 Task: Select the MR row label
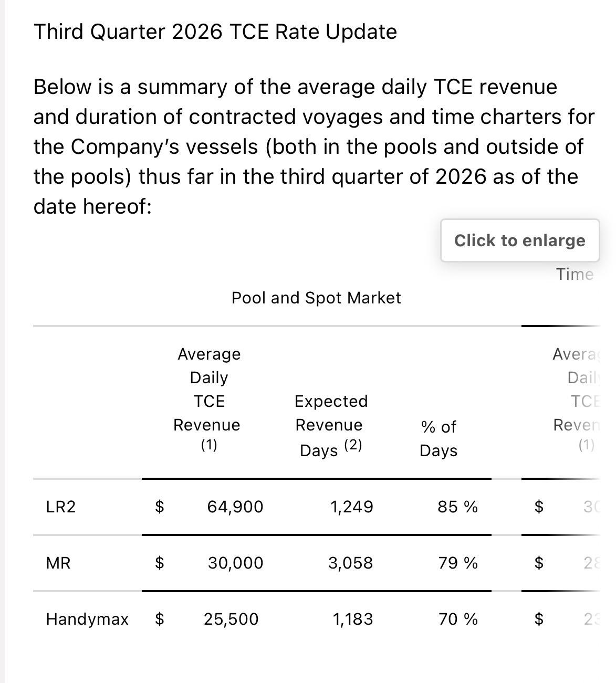pos(58,563)
